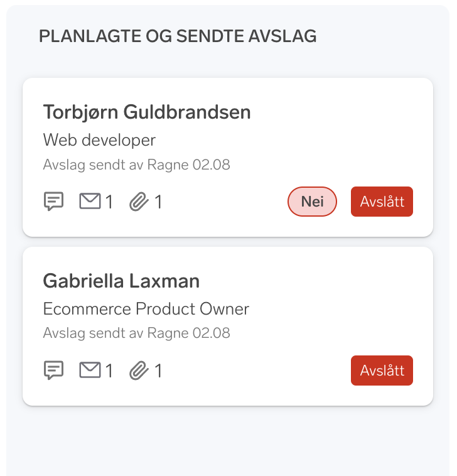This screenshot has width=457, height=476.
Task: Open Torbjørn Guldbrandsen's candidate name
Action: (147, 112)
